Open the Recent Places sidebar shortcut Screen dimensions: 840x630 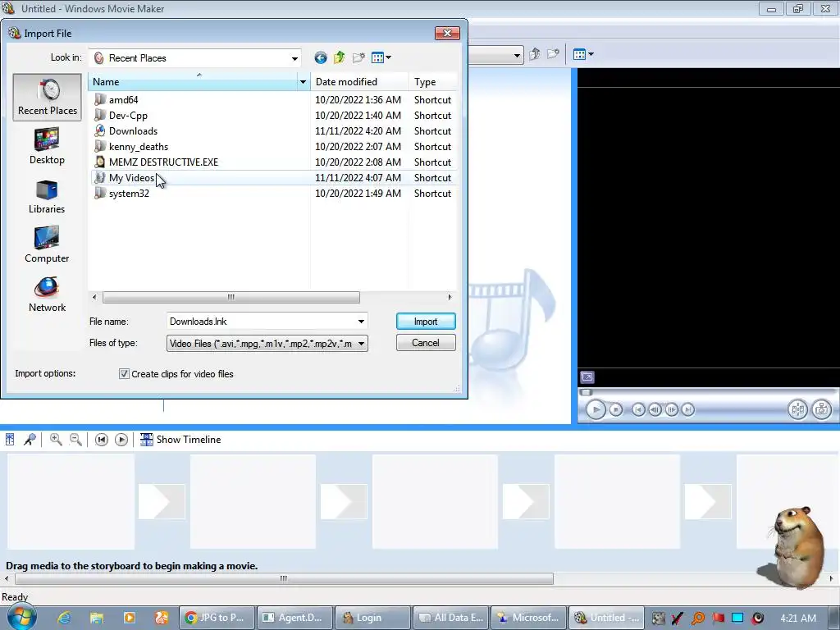47,98
